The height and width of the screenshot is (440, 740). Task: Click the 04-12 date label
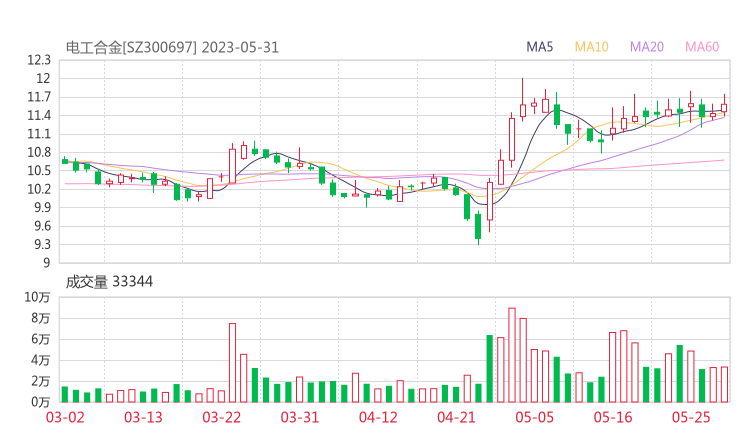click(x=378, y=417)
